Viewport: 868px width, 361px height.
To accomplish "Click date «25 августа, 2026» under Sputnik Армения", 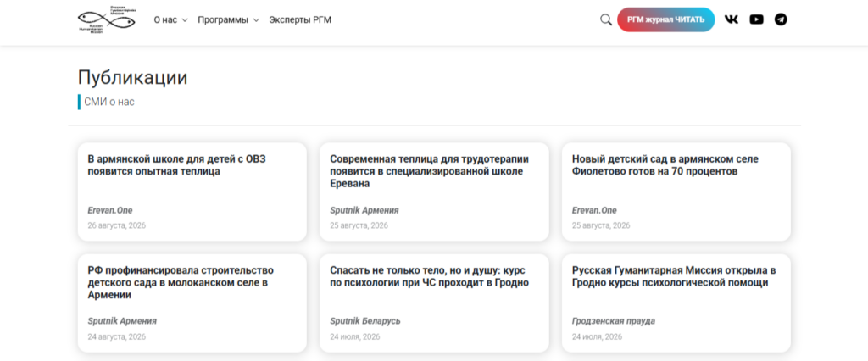I will (x=359, y=225).
